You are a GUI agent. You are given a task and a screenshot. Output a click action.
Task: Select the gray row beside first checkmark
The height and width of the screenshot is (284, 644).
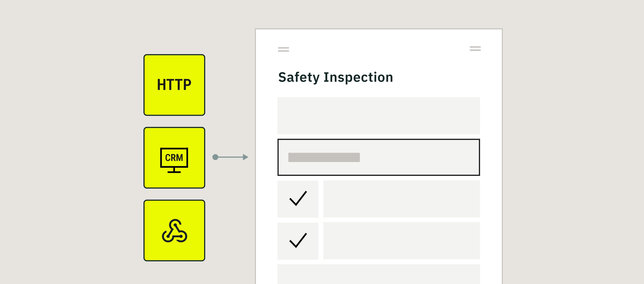402,199
